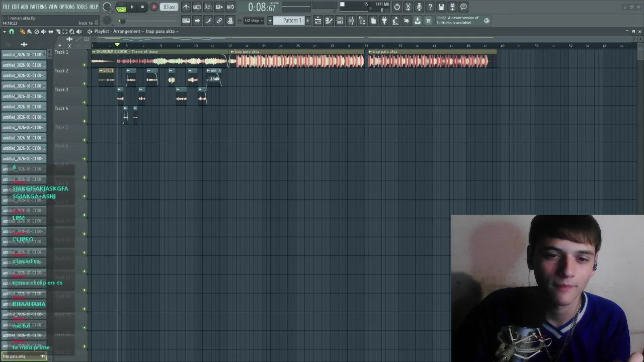
Task: Mute Track 2 via green dot
Action: [84, 83]
